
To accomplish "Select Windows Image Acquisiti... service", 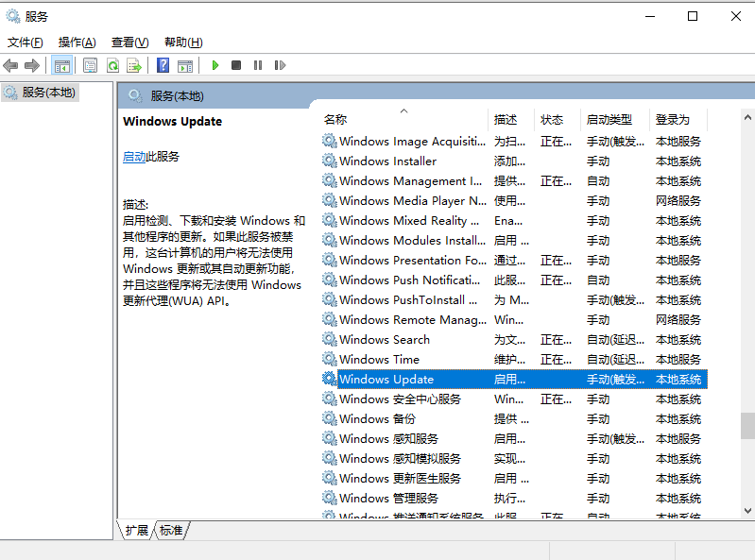I will pyautogui.click(x=412, y=141).
